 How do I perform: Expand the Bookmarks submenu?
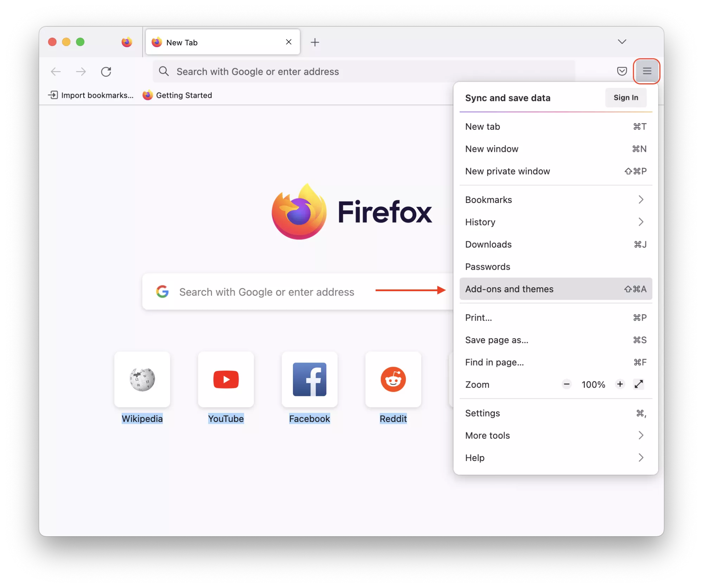pos(555,200)
